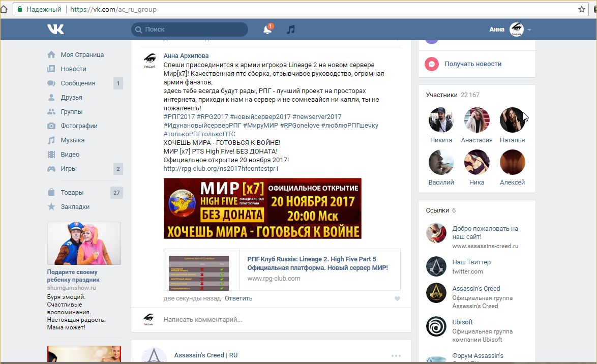
Task: Open member Василий's avatar
Action: (441, 162)
